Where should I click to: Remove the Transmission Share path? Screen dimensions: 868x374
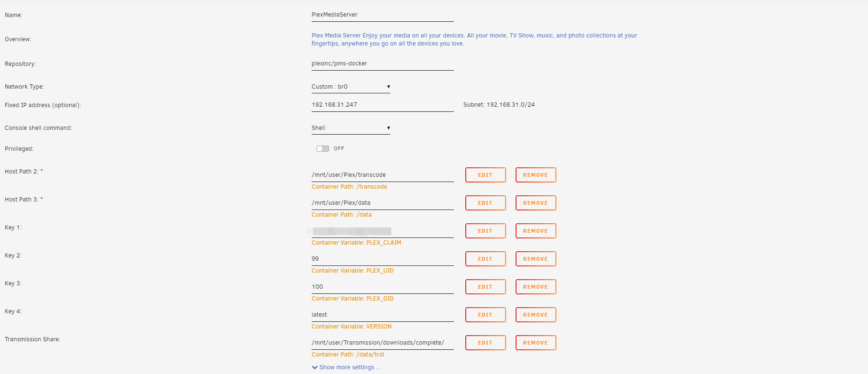point(536,343)
